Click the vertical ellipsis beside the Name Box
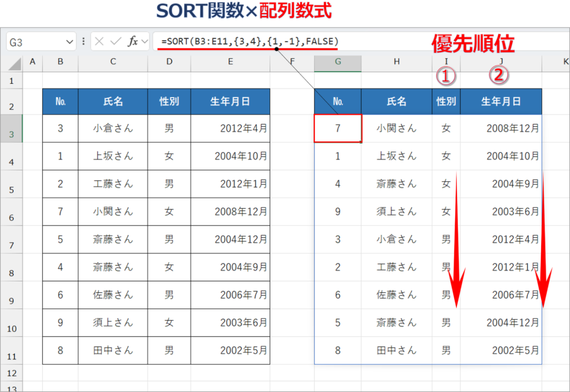The image size is (570, 392). (84, 41)
